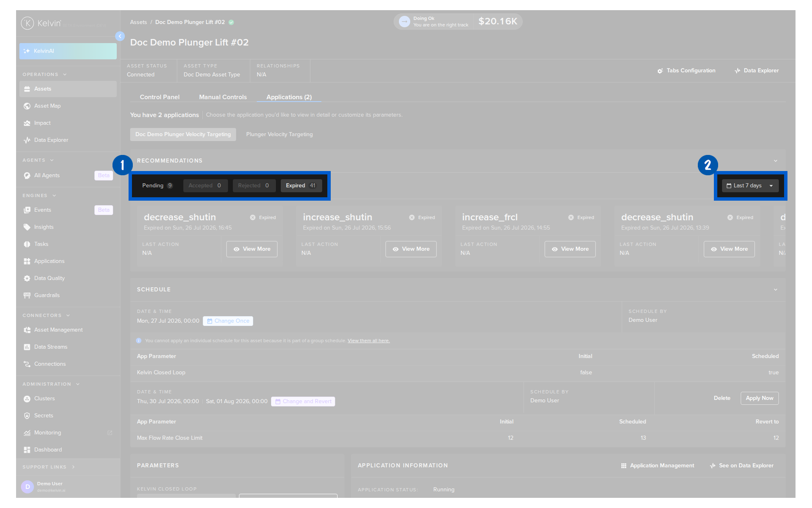This screenshot has width=812, height=508.
Task: View more on increase_frcl recommendation
Action: coord(570,249)
